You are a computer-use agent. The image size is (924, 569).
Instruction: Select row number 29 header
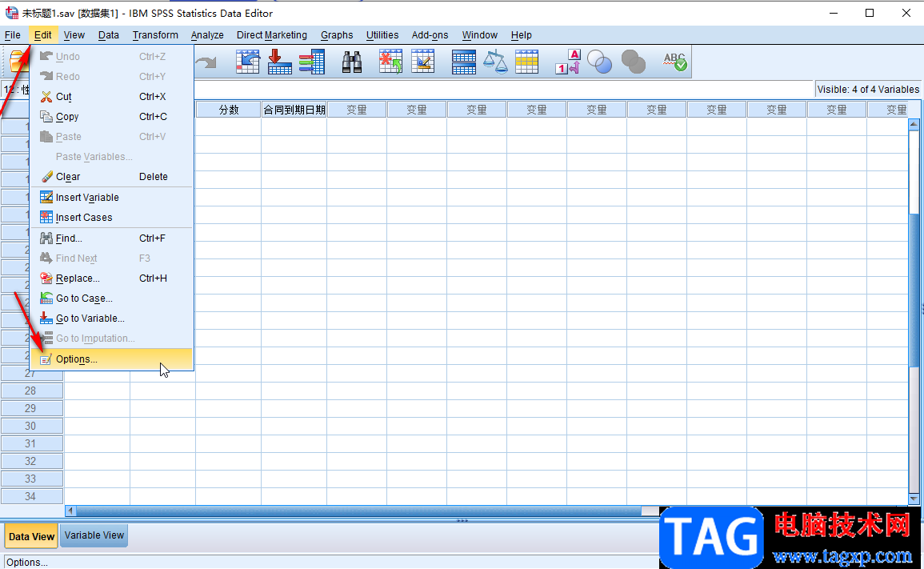click(30, 409)
